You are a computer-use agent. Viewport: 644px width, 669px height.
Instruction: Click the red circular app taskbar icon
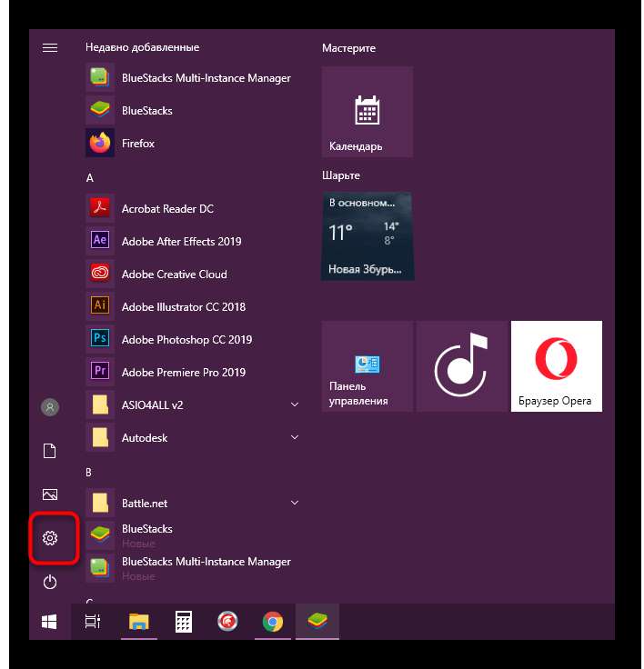pyautogui.click(x=227, y=622)
